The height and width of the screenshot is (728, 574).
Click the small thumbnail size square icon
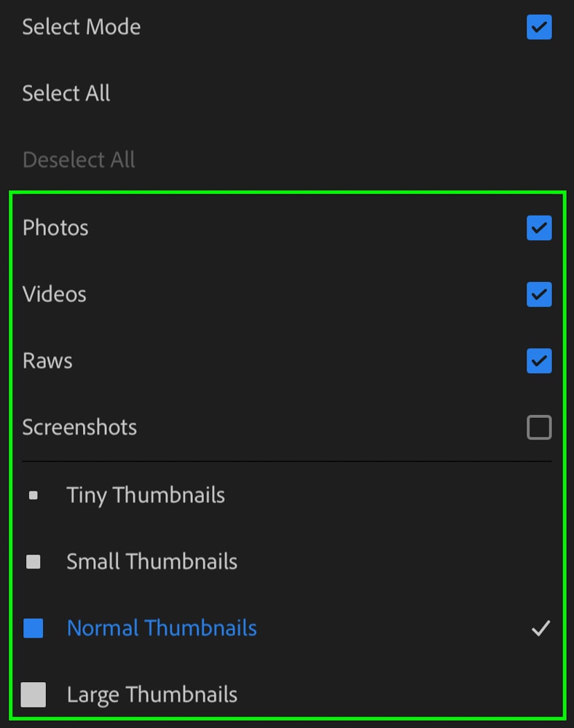33,562
